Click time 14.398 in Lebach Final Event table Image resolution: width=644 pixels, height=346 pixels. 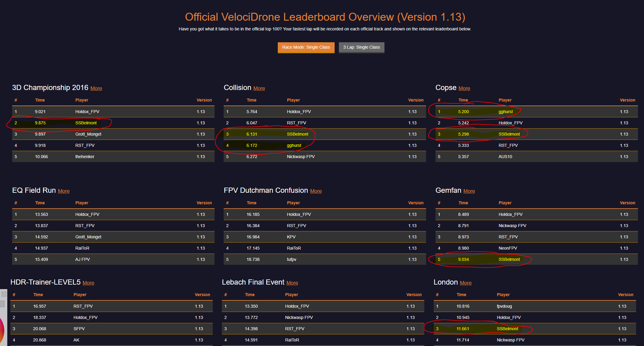(251, 329)
